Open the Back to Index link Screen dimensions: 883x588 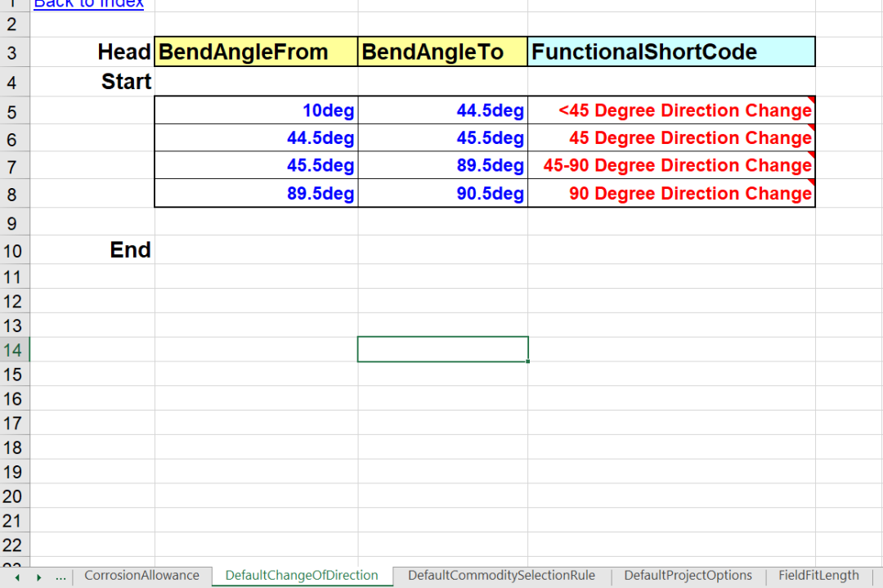coord(88,5)
